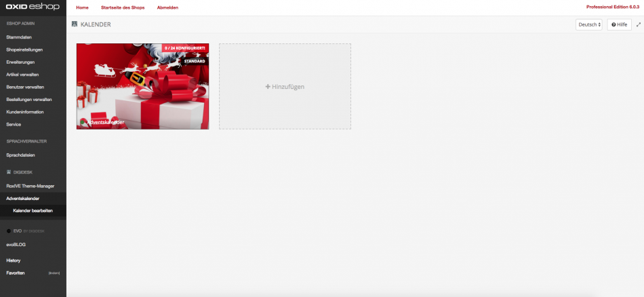Open the Adventskalender thumbnail card
The image size is (644, 297).
pos(142,87)
